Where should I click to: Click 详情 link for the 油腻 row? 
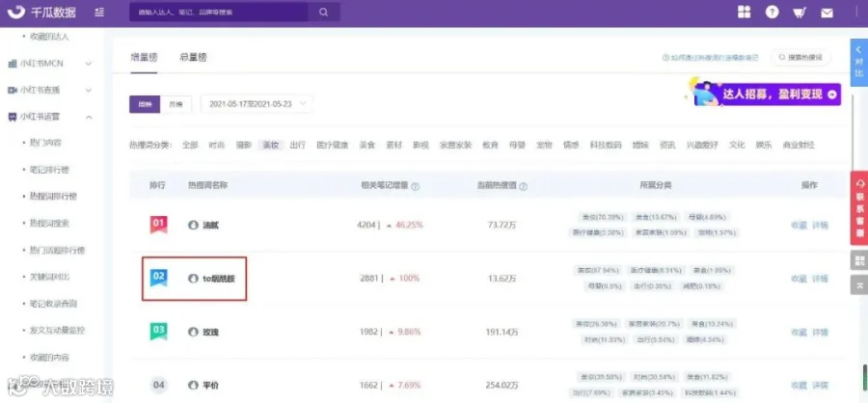(x=821, y=226)
